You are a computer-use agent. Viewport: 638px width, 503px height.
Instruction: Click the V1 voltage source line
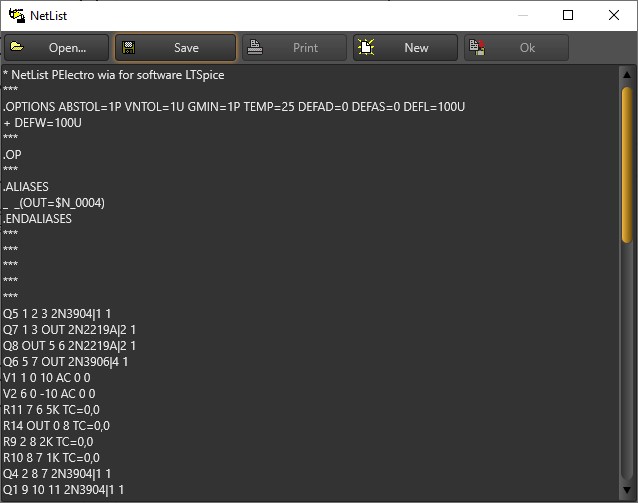47,377
